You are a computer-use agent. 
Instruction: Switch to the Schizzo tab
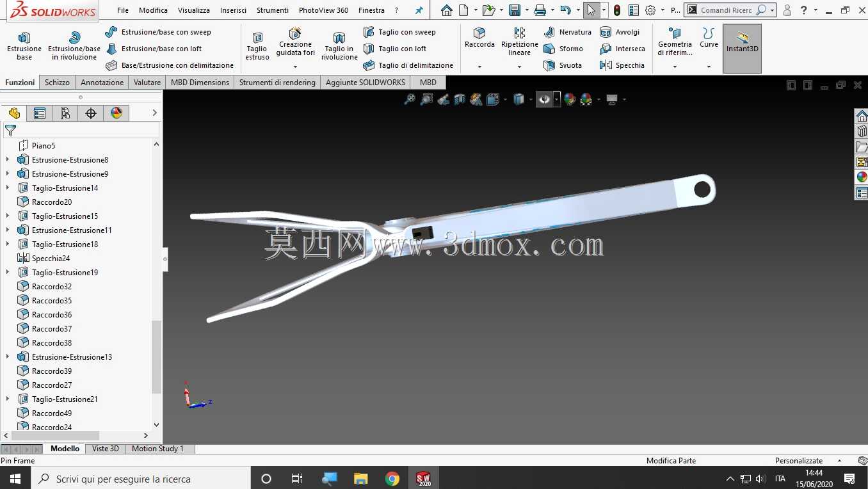tap(57, 83)
